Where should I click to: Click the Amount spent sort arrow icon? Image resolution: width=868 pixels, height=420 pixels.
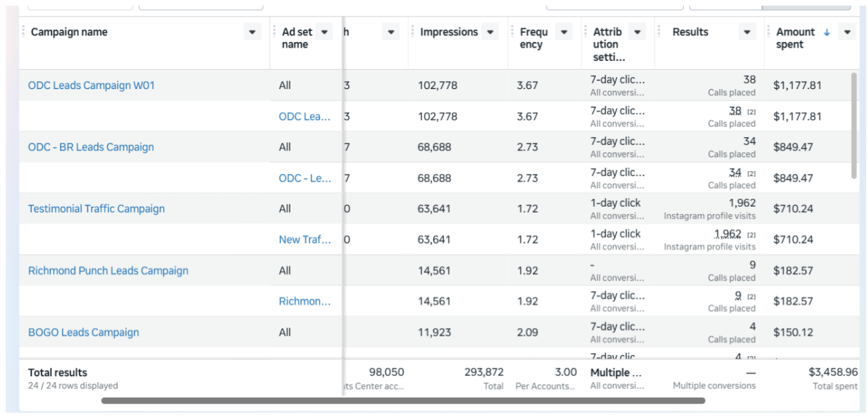[826, 33]
